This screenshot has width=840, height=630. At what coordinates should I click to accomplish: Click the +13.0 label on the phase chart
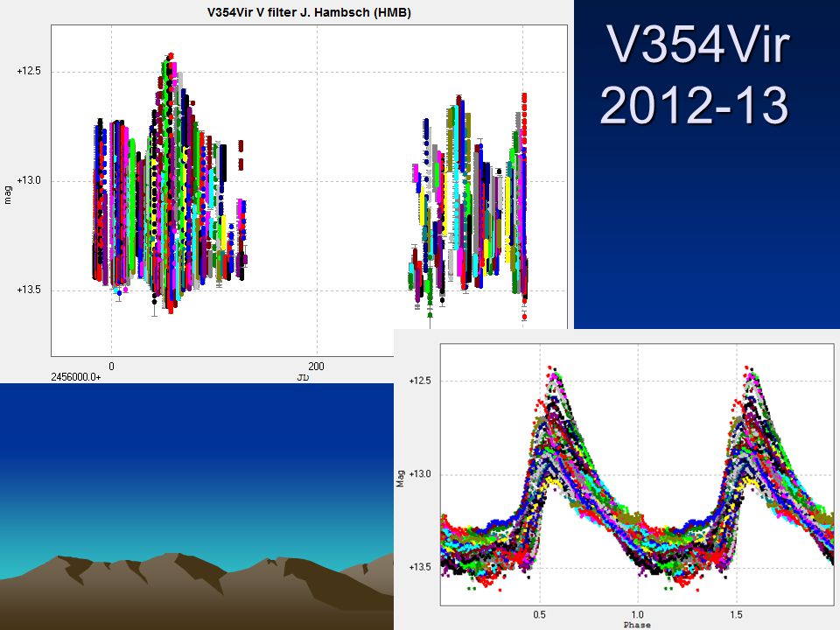(x=420, y=474)
